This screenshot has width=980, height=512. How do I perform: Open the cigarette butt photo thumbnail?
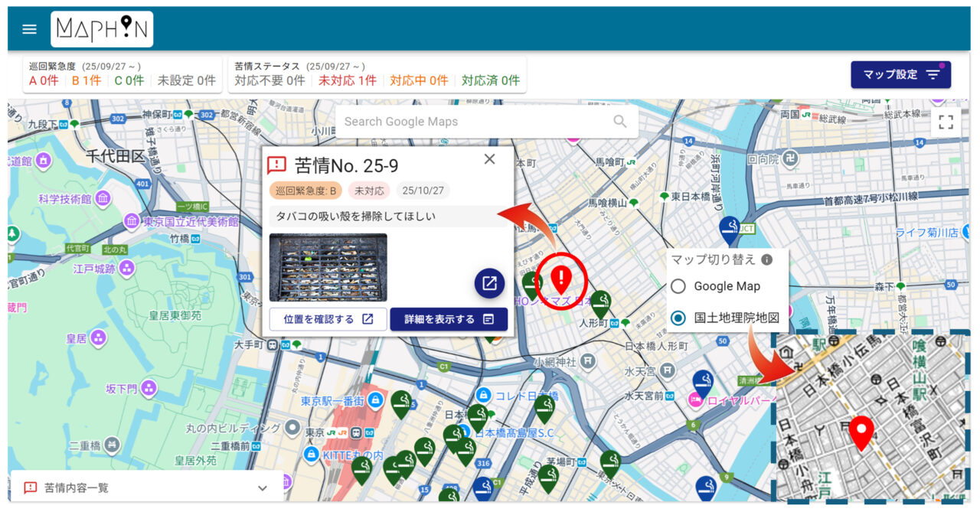pos(328,267)
